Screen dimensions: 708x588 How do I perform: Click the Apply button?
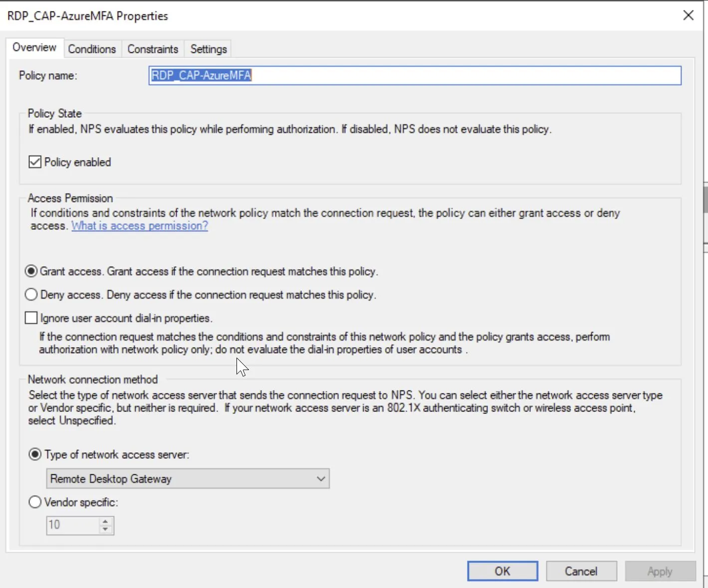click(660, 571)
